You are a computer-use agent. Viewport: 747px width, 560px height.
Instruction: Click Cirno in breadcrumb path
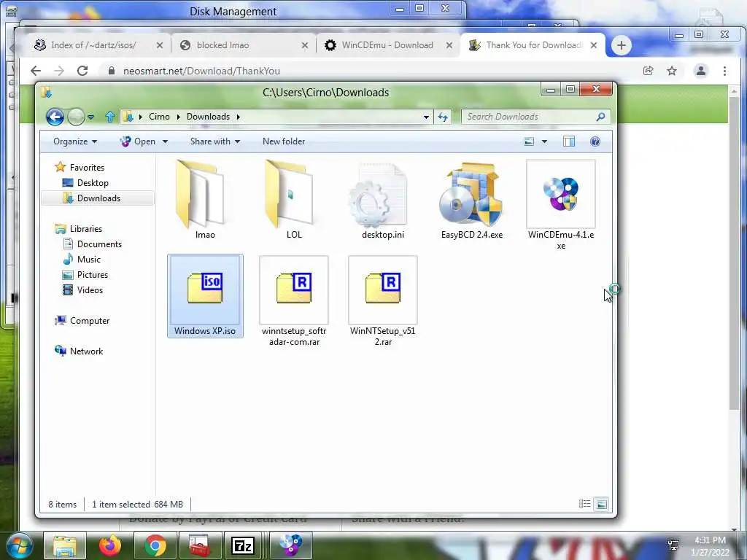(159, 117)
